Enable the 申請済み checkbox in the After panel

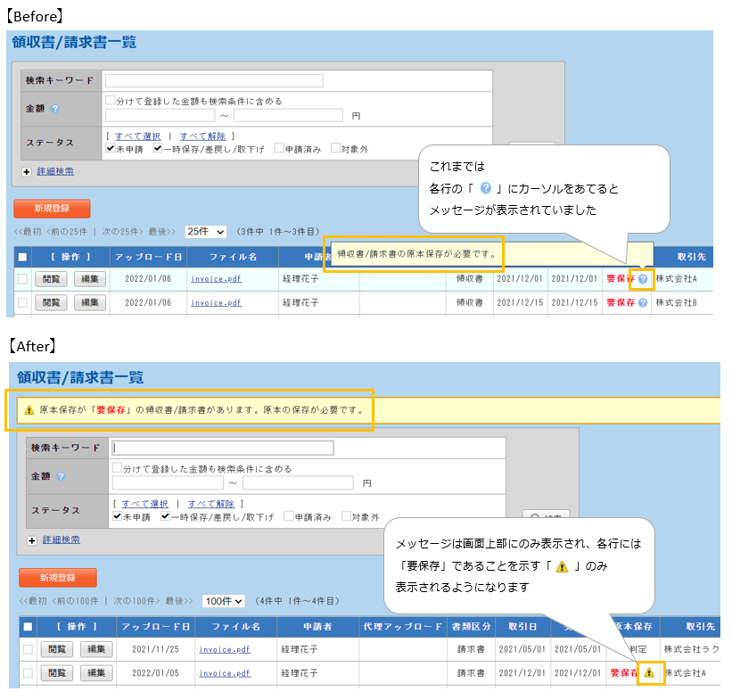pyautogui.click(x=289, y=516)
